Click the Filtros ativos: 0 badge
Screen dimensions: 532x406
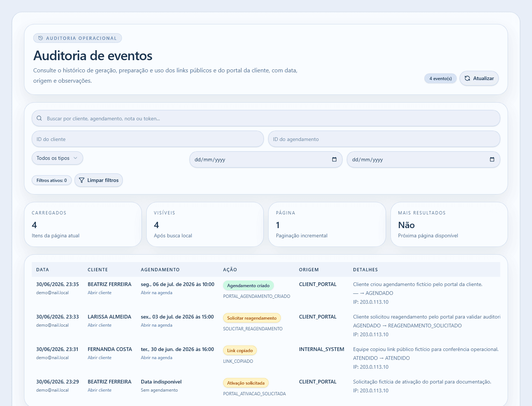52,180
